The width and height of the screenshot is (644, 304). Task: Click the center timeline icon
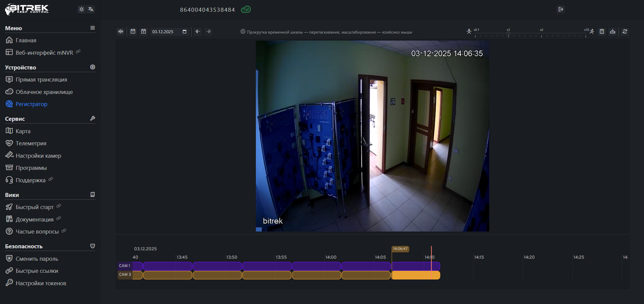121,32
